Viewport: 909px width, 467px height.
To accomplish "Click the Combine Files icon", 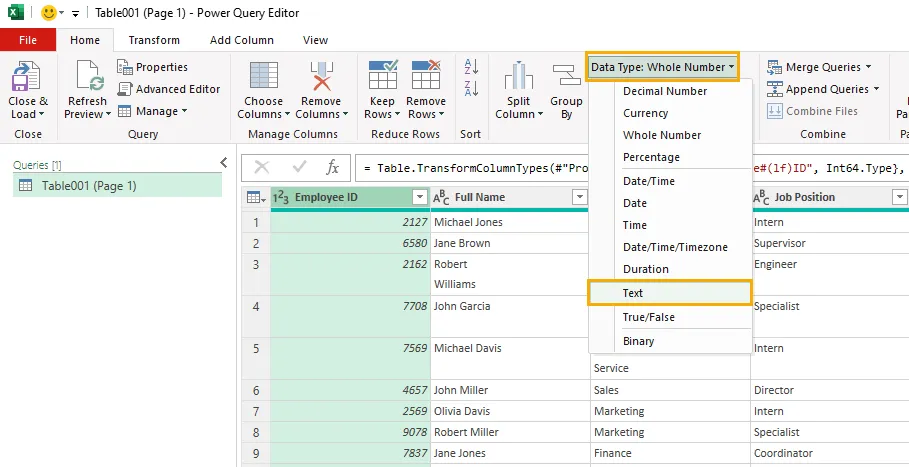I will (775, 111).
